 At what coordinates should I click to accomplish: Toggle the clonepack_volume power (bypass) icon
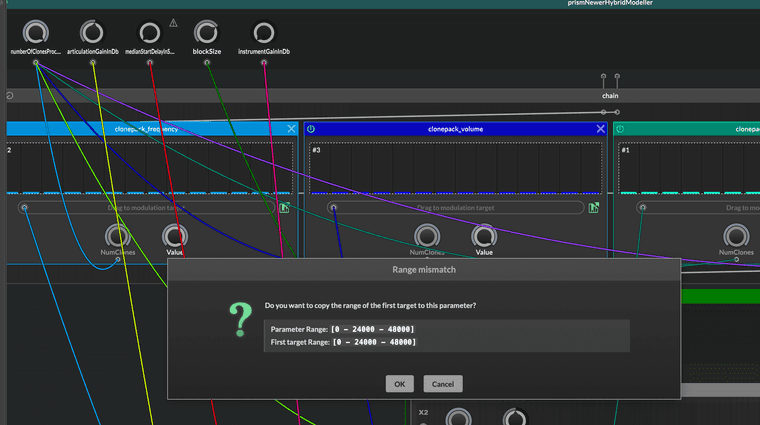point(311,129)
